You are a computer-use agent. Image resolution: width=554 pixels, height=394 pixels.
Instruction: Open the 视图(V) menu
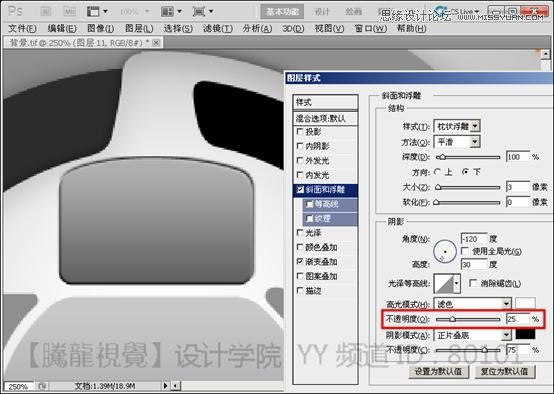tap(329, 29)
